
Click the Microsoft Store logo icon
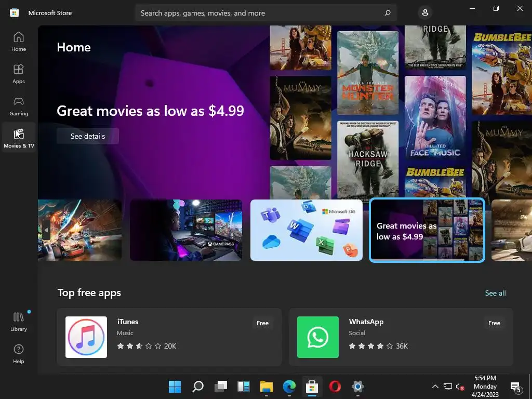(x=14, y=13)
